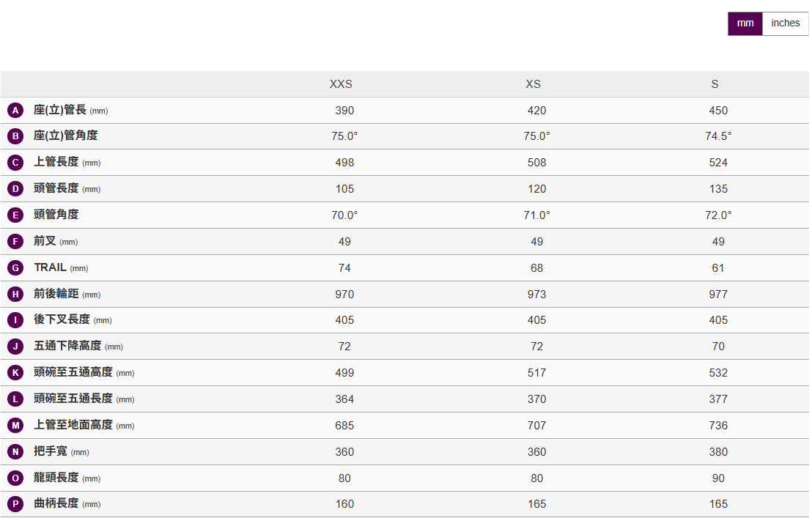
Task: Click the 龍頭長度 row label
Action: click(x=56, y=478)
